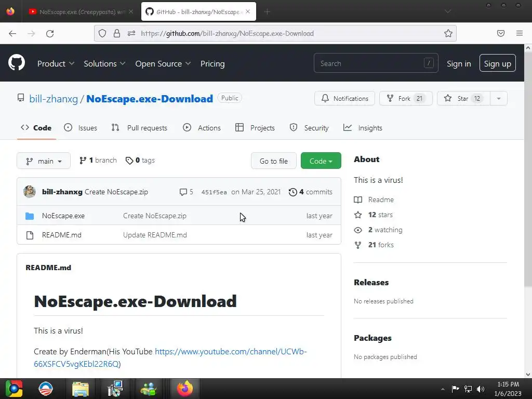Close the NoEscape.exe YouTube tab
532x399 pixels.
click(131, 11)
